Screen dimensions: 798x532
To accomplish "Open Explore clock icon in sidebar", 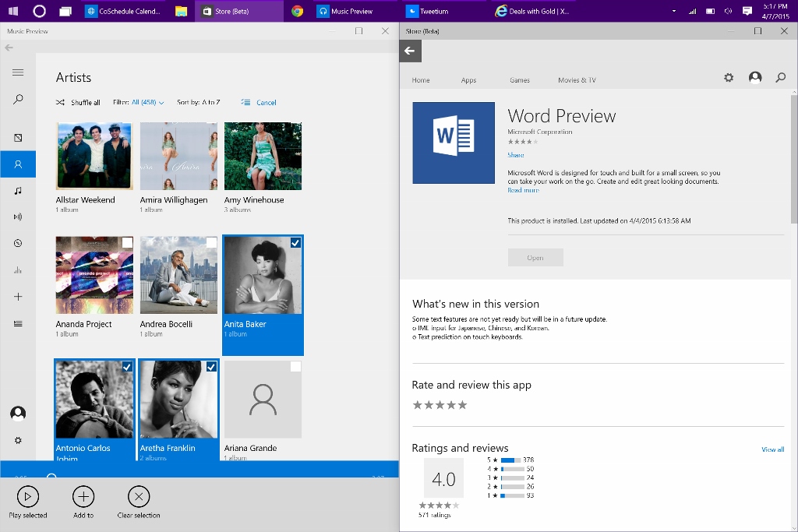I will pyautogui.click(x=18, y=243).
